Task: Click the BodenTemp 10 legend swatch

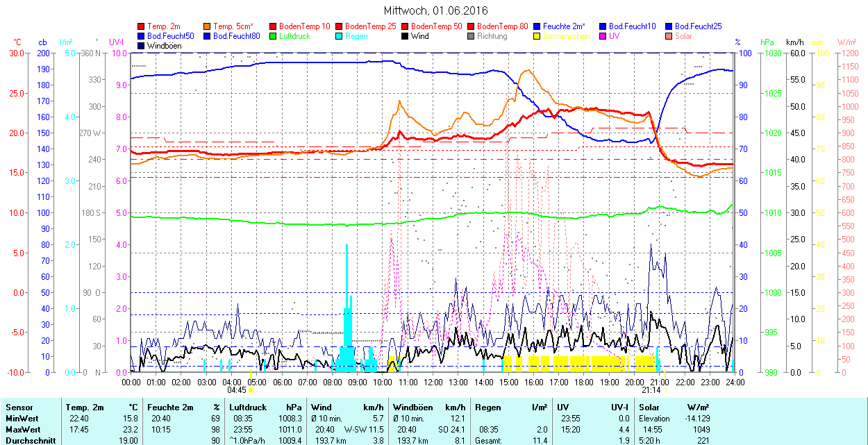Action: (x=273, y=26)
